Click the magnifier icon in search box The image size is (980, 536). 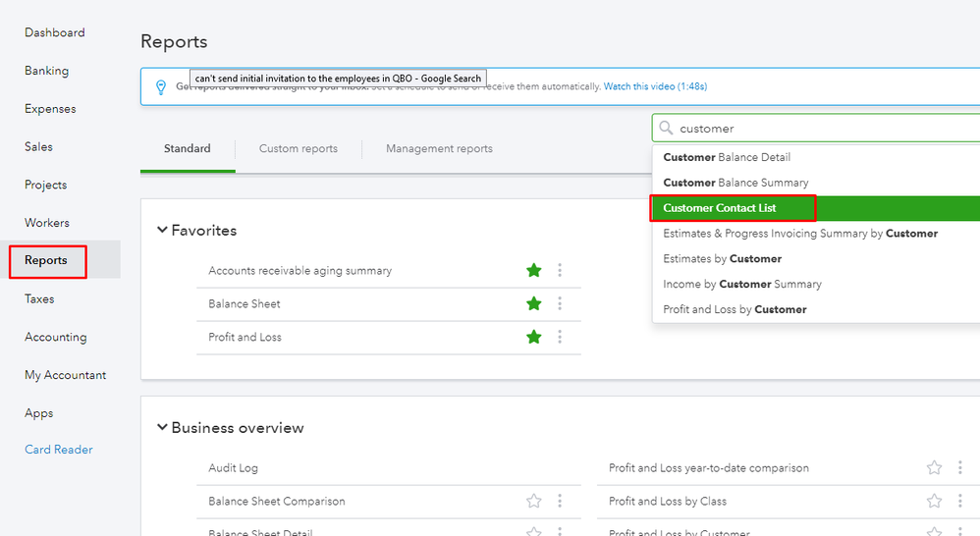(666, 129)
